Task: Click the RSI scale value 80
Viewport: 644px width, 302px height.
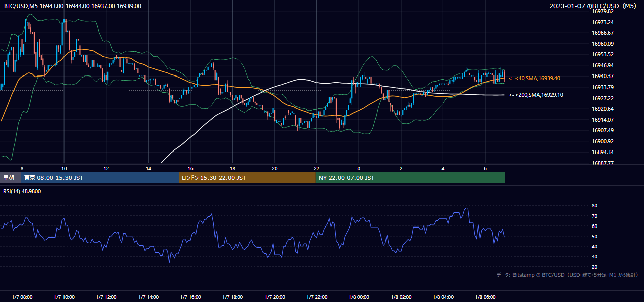Action: tap(594, 206)
